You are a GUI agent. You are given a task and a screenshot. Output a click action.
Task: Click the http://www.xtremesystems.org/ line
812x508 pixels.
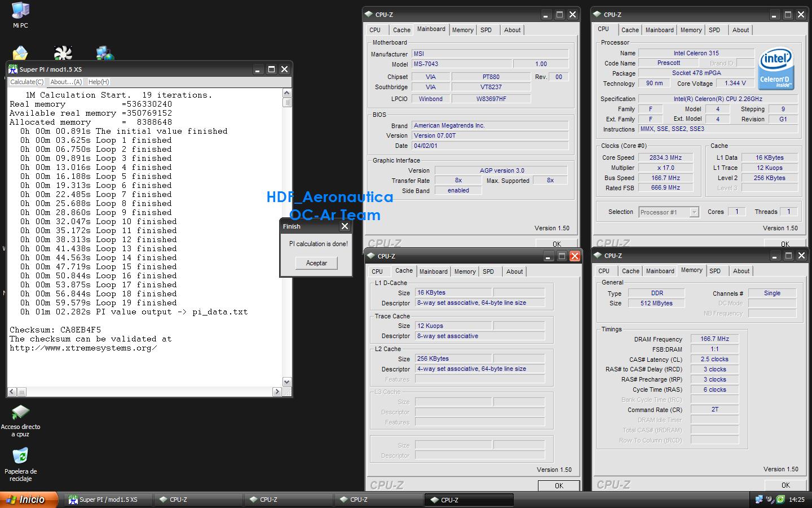(83, 348)
